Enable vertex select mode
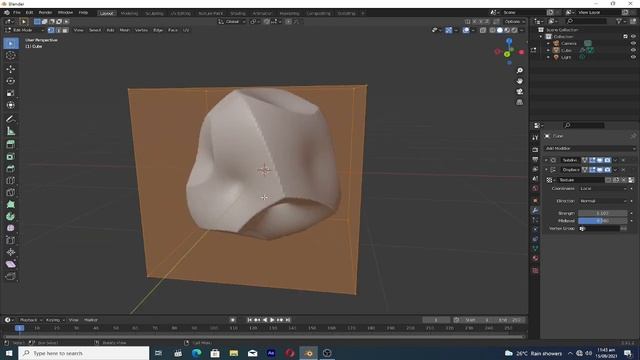This screenshot has width=640, height=360. coord(51,30)
